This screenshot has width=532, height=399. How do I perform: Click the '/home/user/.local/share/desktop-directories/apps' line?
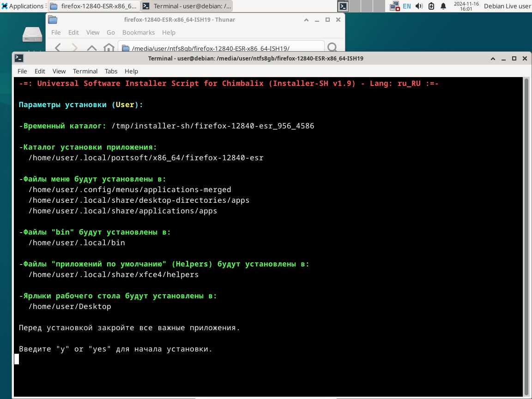139,200
